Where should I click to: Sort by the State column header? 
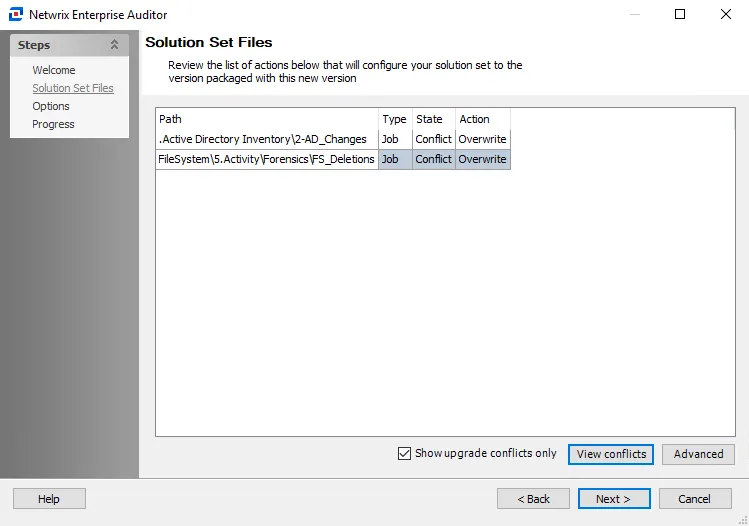434,119
